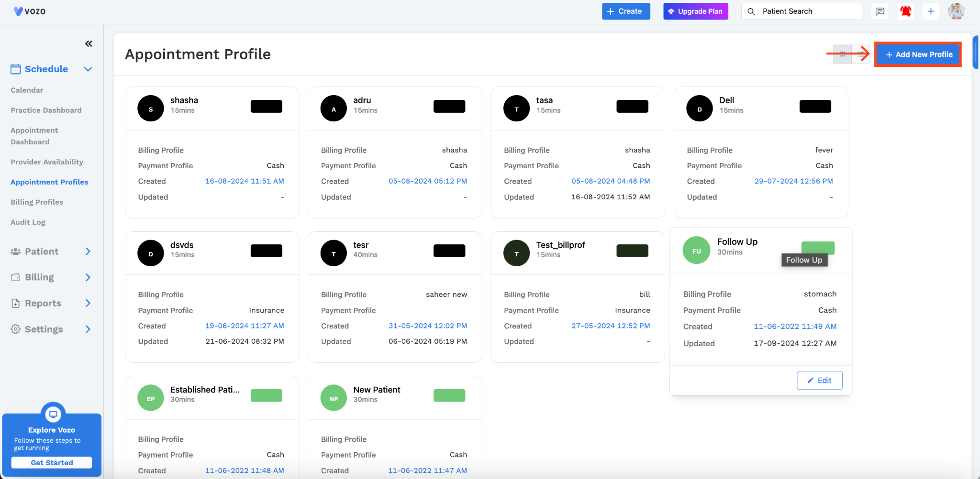Click created date 16-08-2024 11:51 AM
Viewport: 980px width, 479px height.
(x=245, y=181)
